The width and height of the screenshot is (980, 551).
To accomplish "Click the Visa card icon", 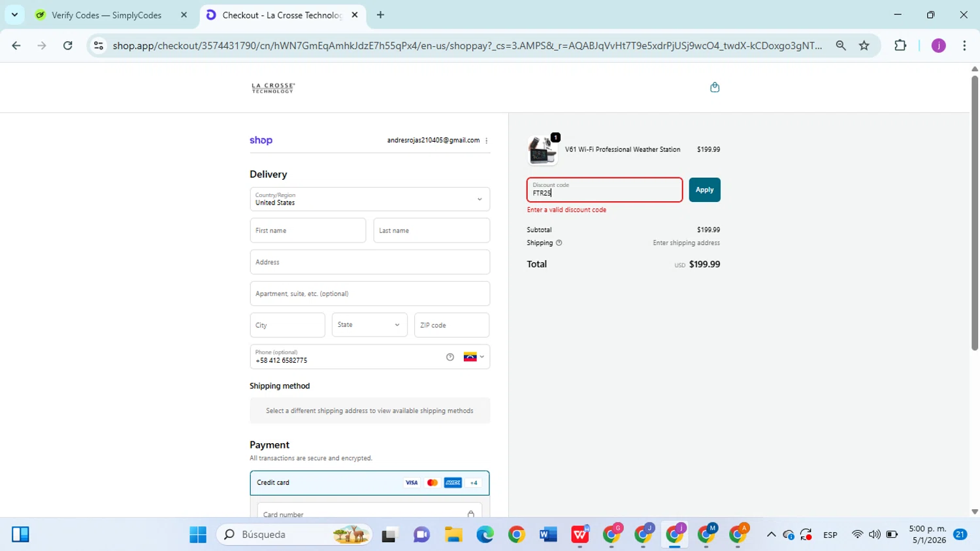I will (412, 482).
